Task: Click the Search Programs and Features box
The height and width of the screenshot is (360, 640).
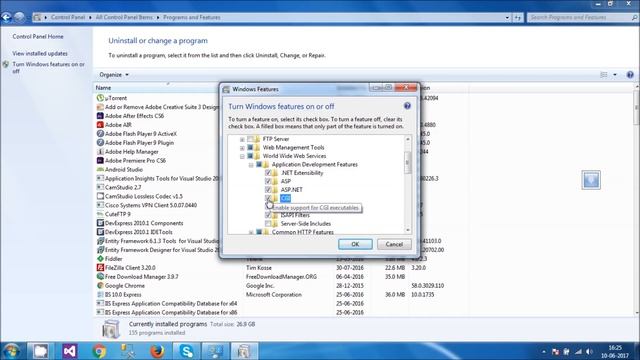Action: pyautogui.click(x=582, y=18)
